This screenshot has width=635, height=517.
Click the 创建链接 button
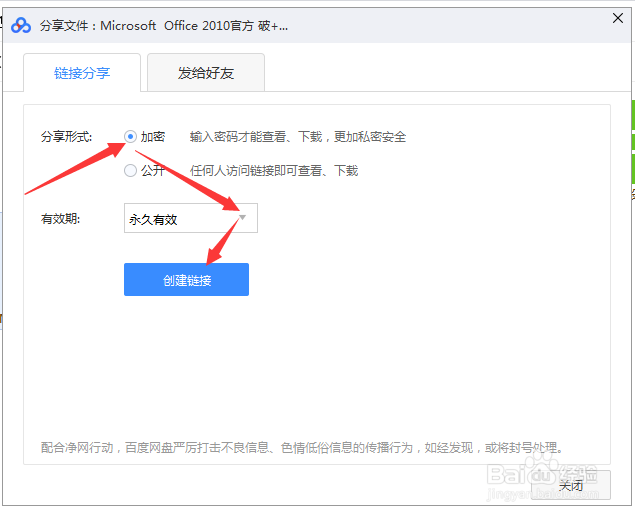(186, 280)
